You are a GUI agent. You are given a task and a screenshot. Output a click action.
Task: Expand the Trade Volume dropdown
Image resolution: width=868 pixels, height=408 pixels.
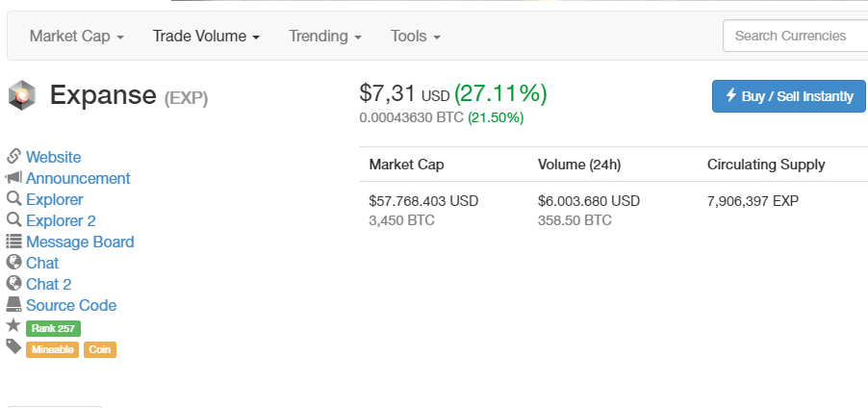click(x=206, y=37)
